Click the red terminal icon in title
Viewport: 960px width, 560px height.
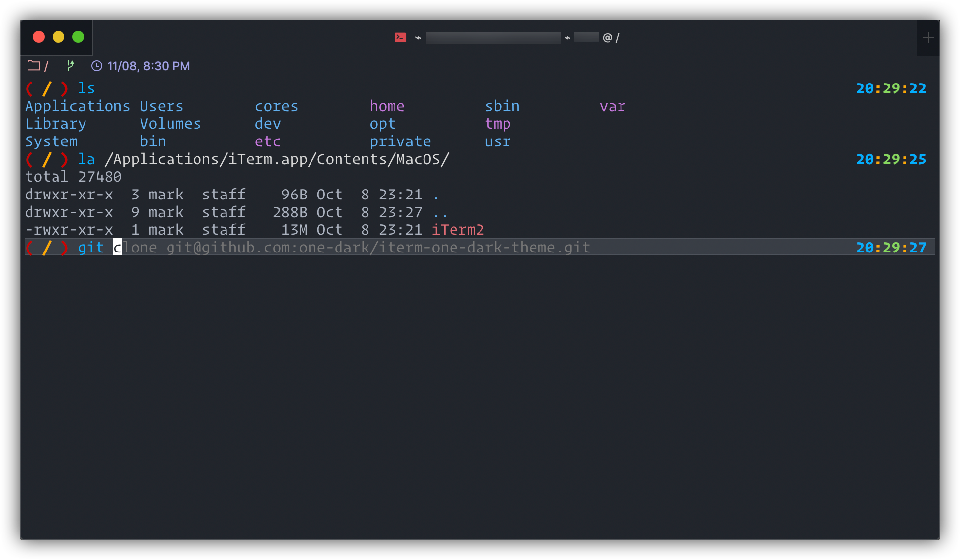click(400, 37)
